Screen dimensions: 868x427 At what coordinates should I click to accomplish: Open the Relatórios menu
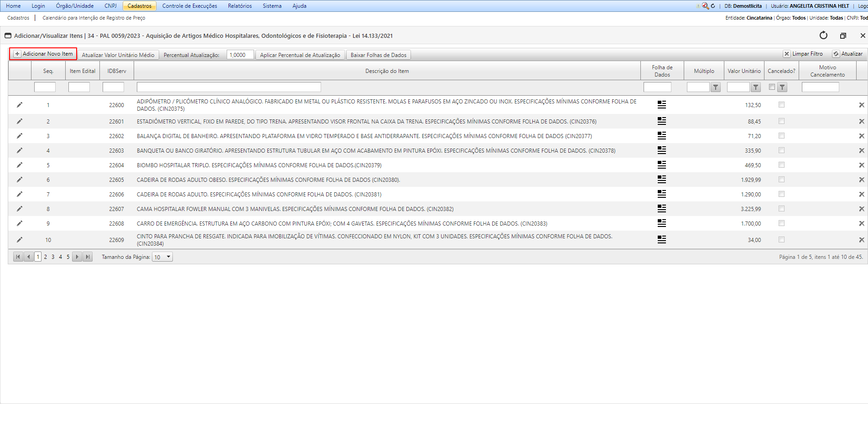tap(239, 6)
